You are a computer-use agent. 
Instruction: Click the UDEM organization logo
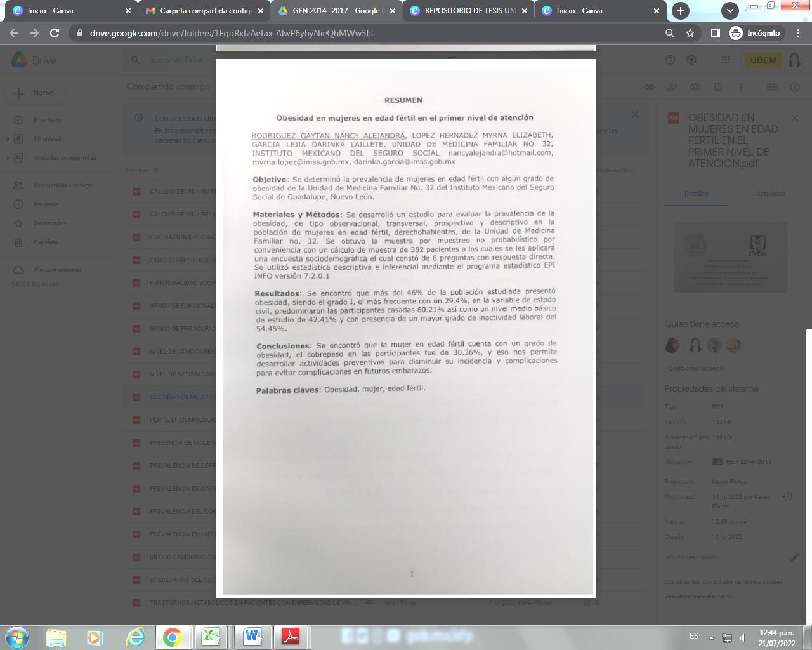point(763,60)
